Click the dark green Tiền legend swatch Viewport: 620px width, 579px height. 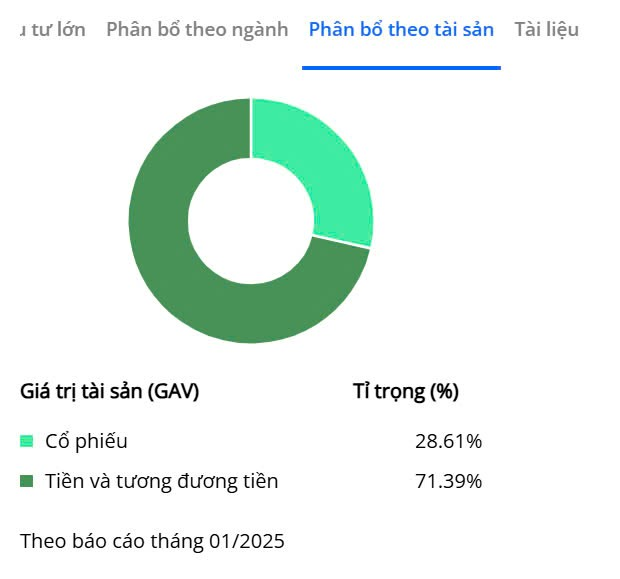[27, 481]
